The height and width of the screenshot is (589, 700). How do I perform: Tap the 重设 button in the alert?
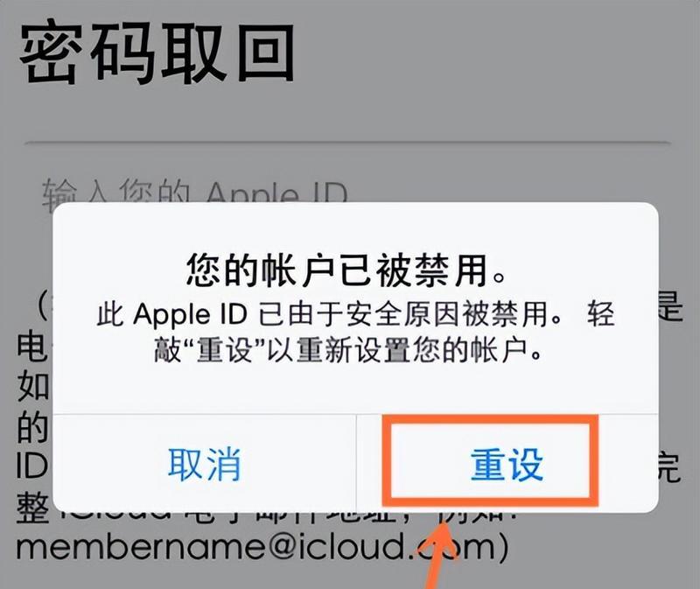(x=507, y=465)
